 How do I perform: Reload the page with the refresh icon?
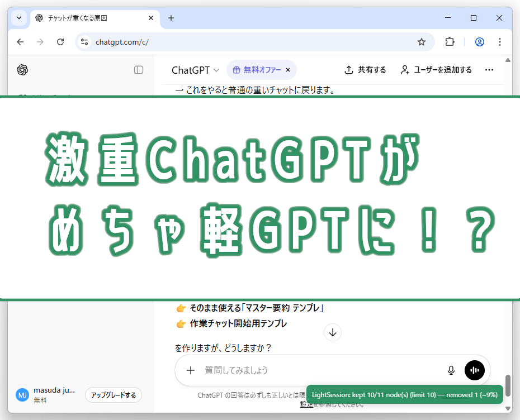pyautogui.click(x=60, y=42)
